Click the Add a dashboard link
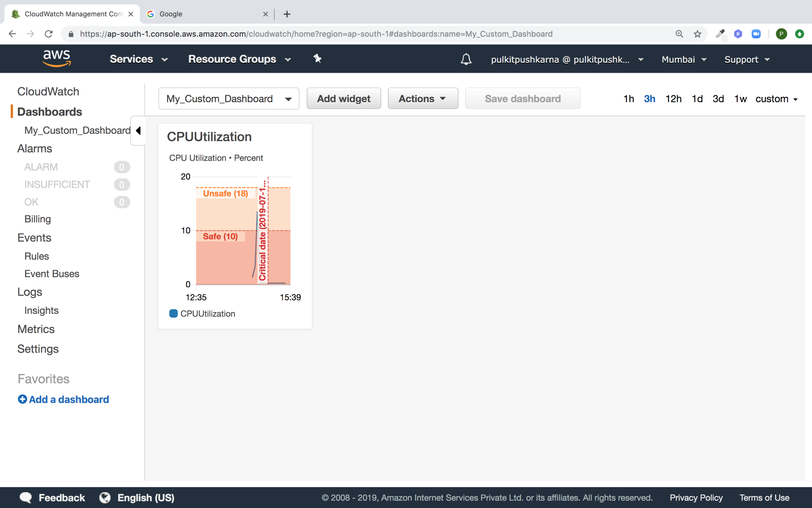 click(64, 399)
